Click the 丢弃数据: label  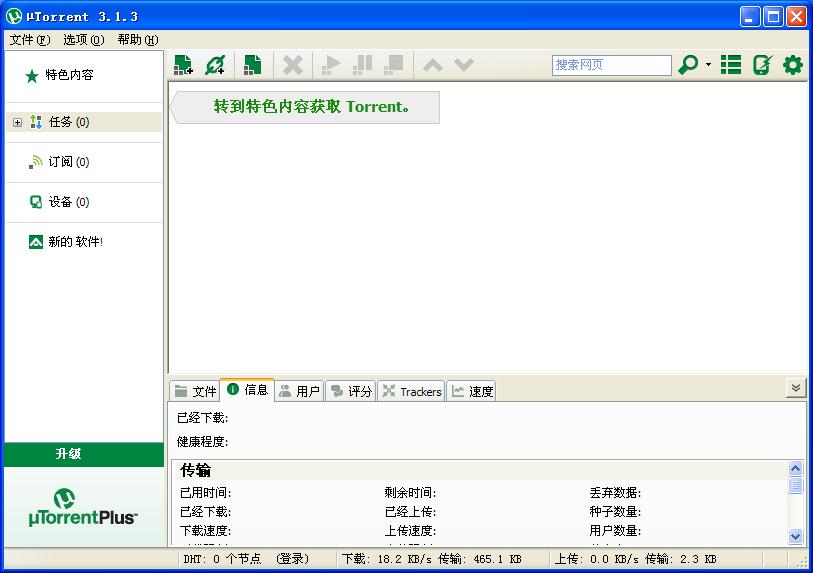(615, 493)
